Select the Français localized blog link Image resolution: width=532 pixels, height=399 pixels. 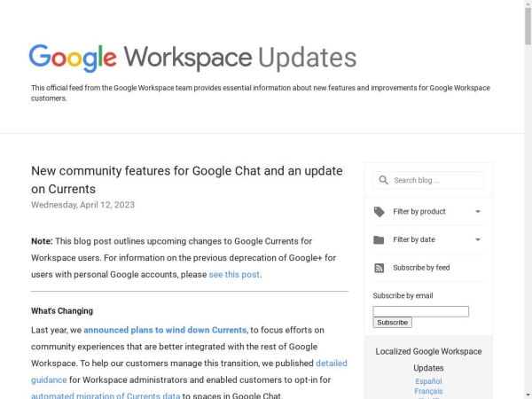(428, 391)
